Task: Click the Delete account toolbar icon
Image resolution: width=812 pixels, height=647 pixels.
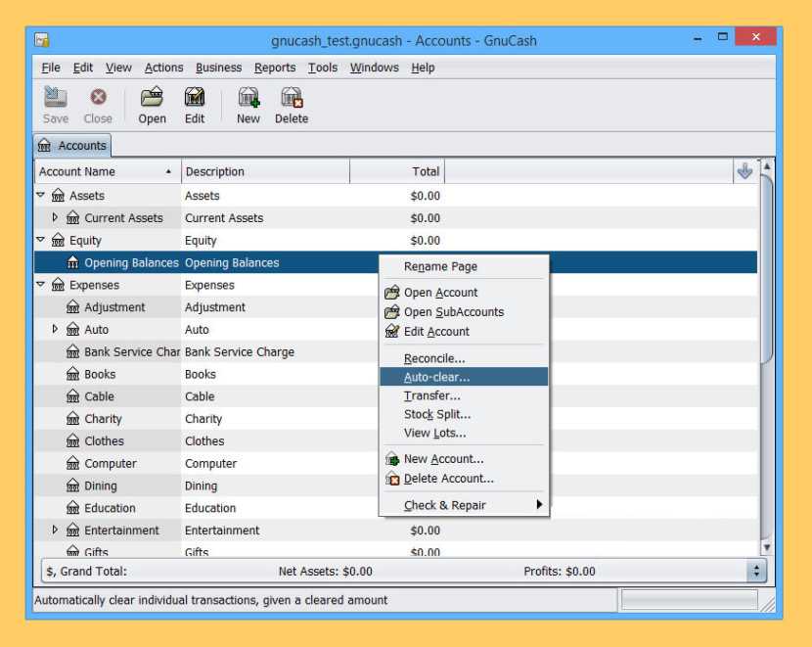Action: coord(291,98)
